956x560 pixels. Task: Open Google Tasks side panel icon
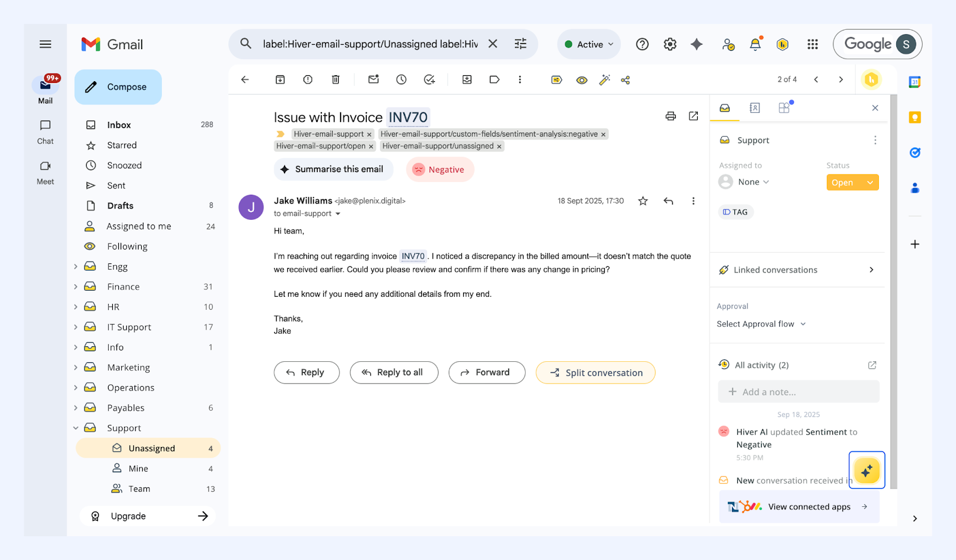[x=915, y=153]
